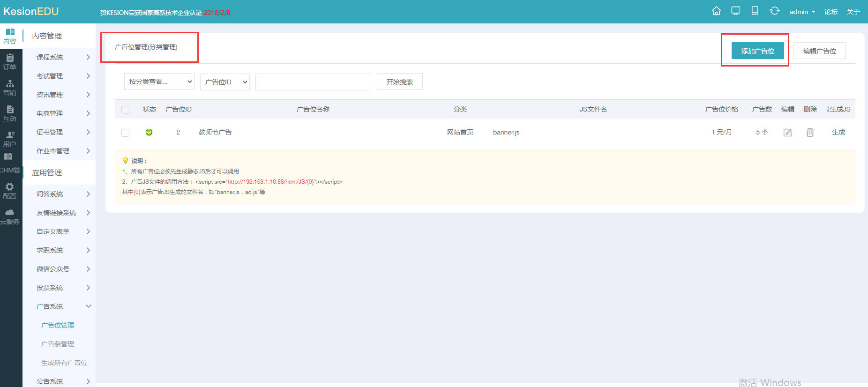868x387 pixels.
Task: Open 关于 link in header
Action: (853, 12)
